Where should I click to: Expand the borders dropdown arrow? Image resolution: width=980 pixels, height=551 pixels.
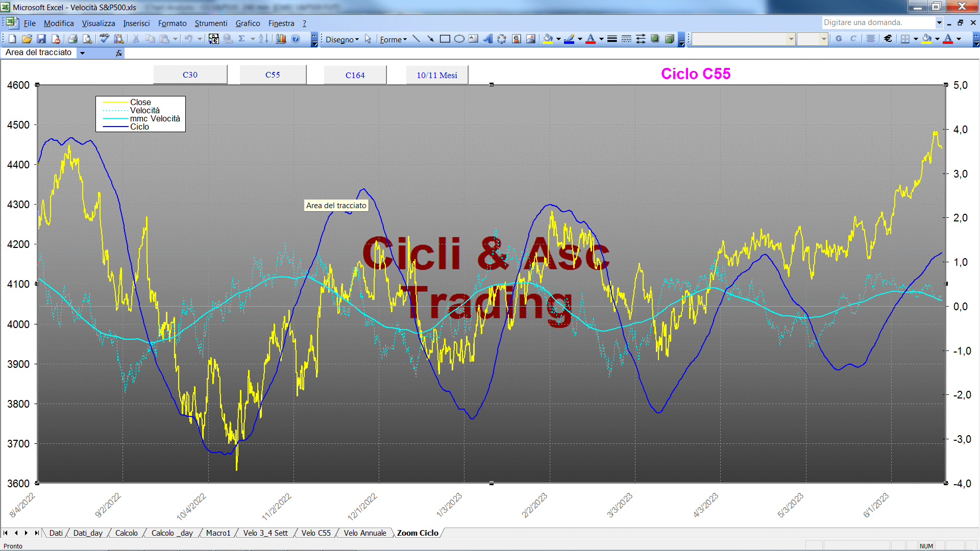(x=916, y=39)
